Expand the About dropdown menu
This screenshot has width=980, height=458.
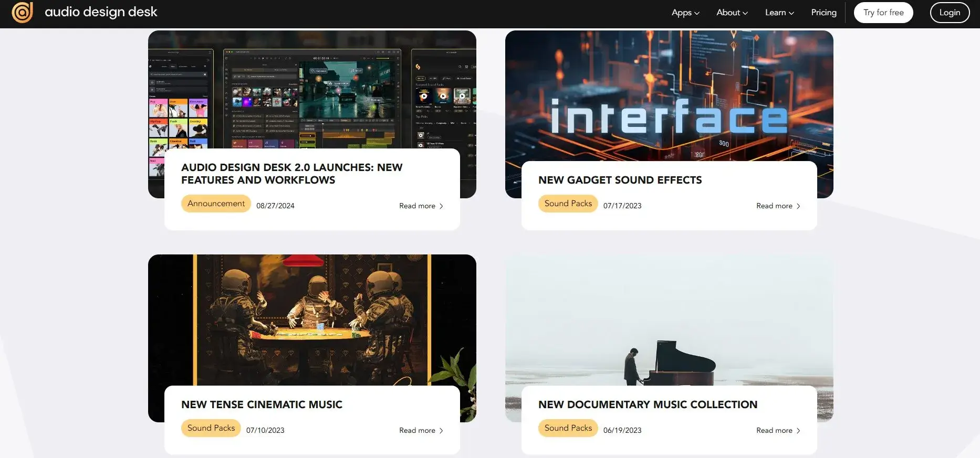point(732,13)
